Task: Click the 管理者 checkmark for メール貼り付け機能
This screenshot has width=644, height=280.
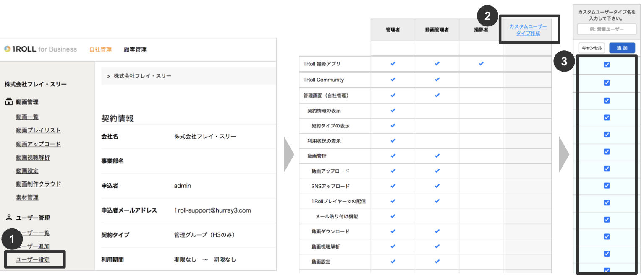Action: 393,216
